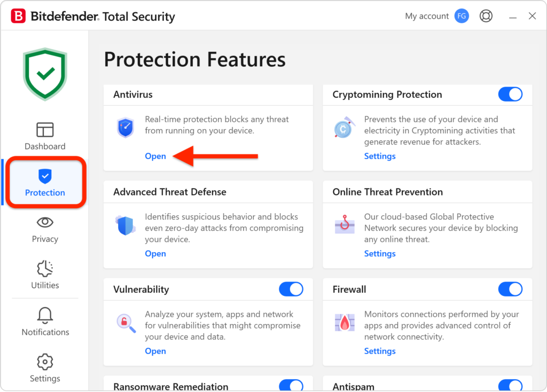Click the Firewall brick wall icon
547x392 pixels.
pos(344,323)
